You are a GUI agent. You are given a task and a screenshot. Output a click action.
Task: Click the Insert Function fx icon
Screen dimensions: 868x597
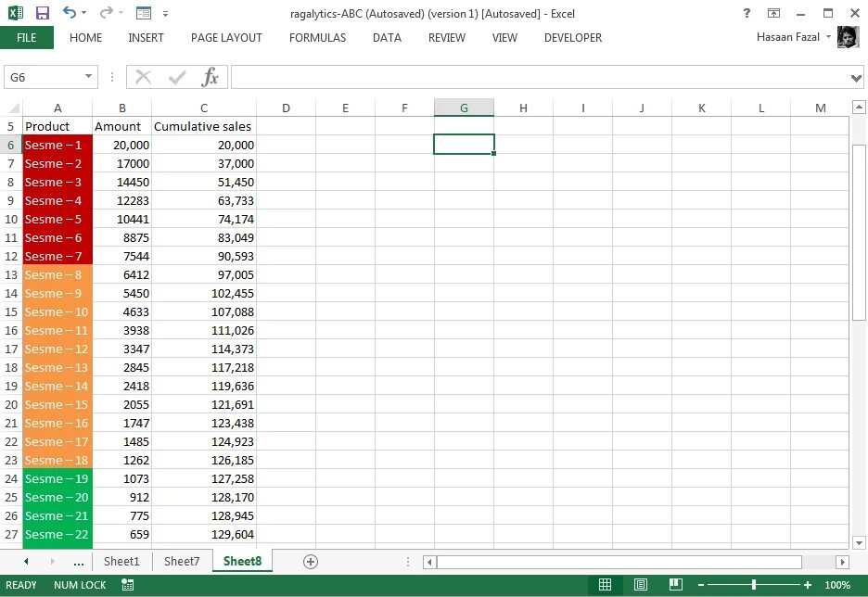point(211,77)
